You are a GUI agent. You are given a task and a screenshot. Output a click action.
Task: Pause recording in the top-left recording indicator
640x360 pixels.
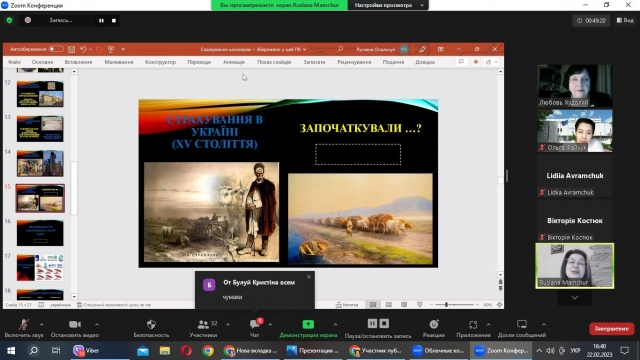click(101, 20)
